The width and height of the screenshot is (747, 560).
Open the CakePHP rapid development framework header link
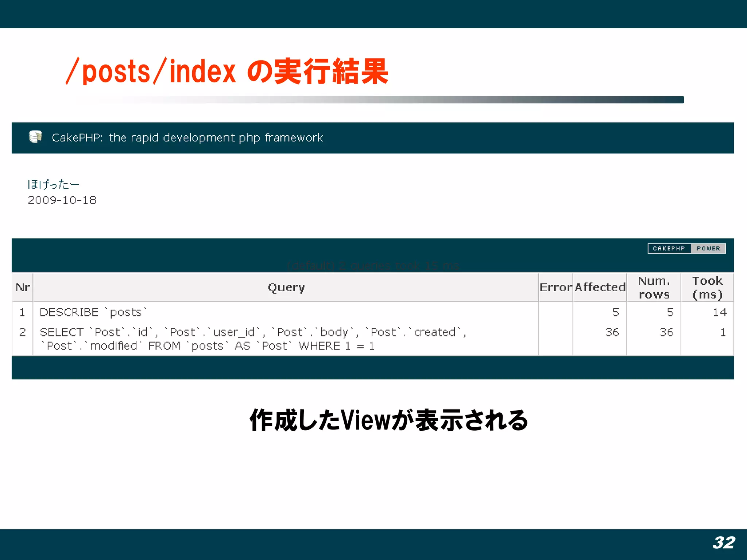tap(187, 138)
